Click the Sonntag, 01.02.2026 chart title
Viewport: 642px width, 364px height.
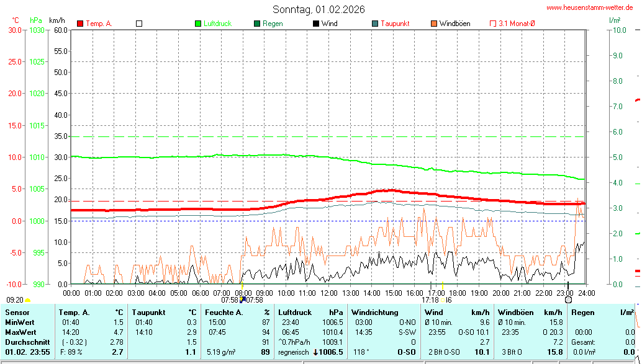click(x=319, y=9)
